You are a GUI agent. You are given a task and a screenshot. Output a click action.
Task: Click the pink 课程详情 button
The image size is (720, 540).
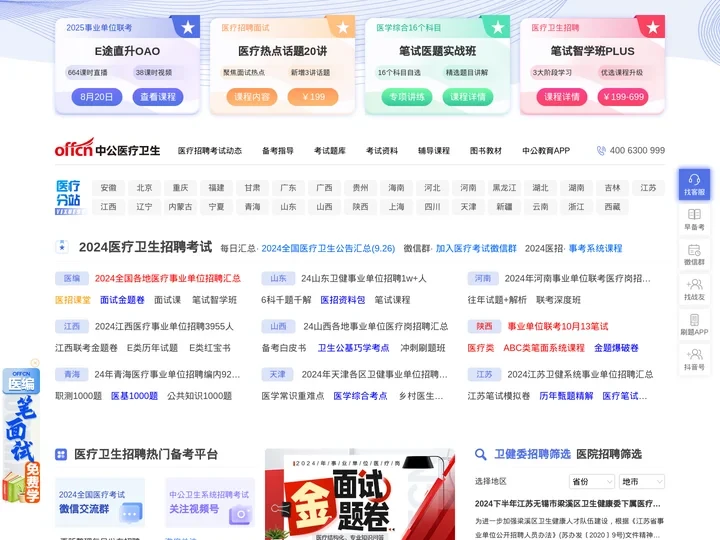pos(562,97)
